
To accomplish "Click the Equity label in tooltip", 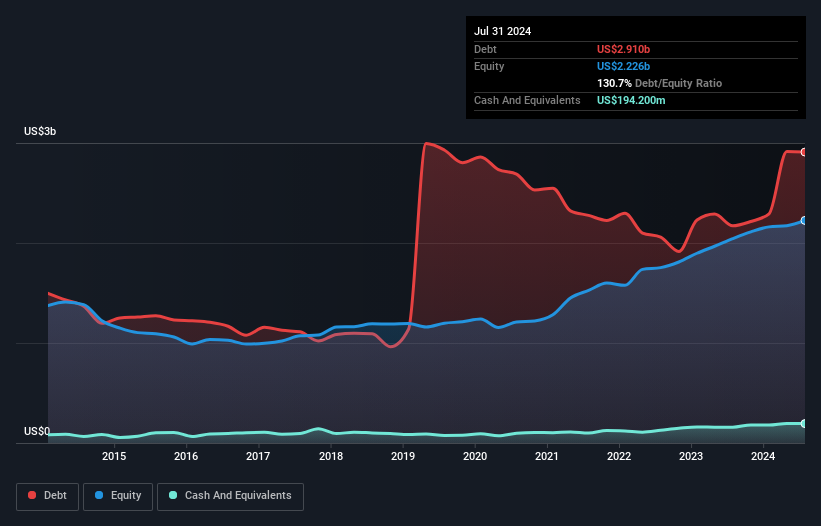I will point(489,66).
